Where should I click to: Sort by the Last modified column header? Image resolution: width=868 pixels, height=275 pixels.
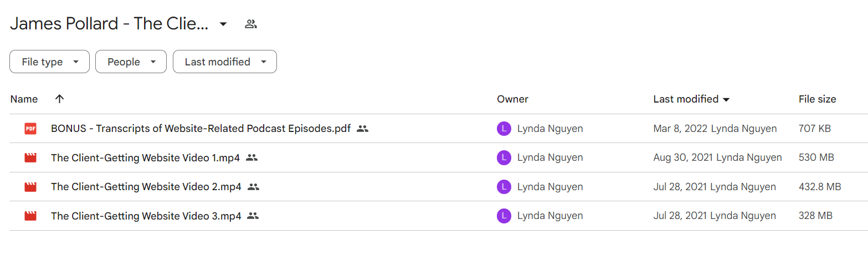[686, 99]
